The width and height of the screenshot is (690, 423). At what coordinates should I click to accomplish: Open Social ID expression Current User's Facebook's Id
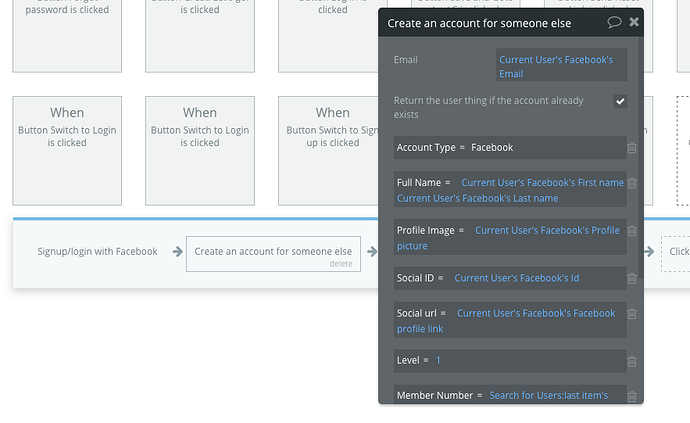click(517, 278)
